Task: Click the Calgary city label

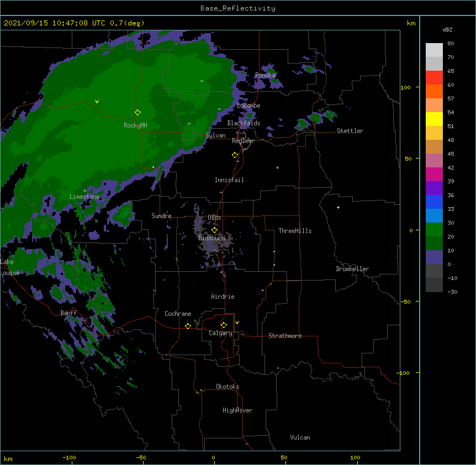Action: coord(221,333)
